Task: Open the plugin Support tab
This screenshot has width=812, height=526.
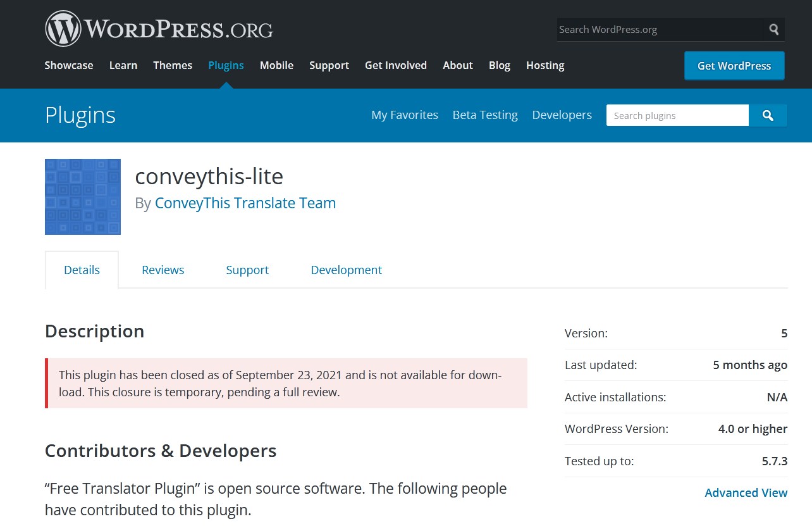Action: pyautogui.click(x=247, y=270)
